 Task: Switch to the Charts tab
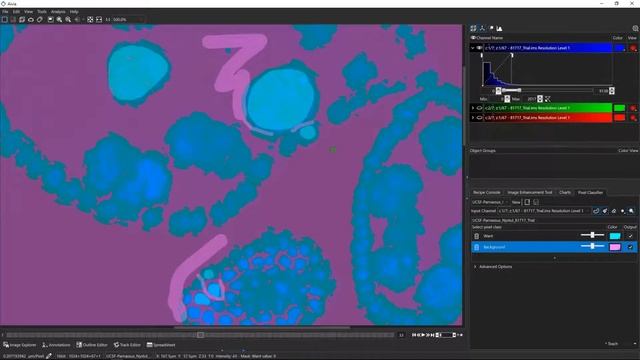coord(565,192)
